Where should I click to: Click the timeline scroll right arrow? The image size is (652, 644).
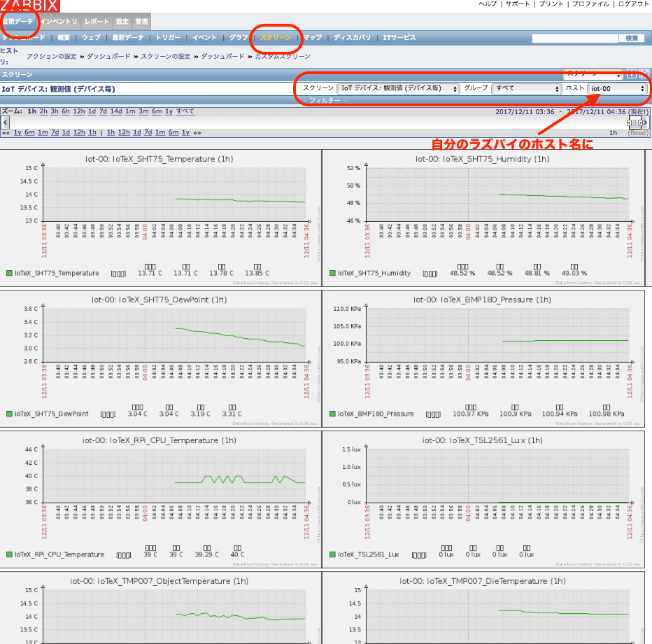click(x=645, y=122)
